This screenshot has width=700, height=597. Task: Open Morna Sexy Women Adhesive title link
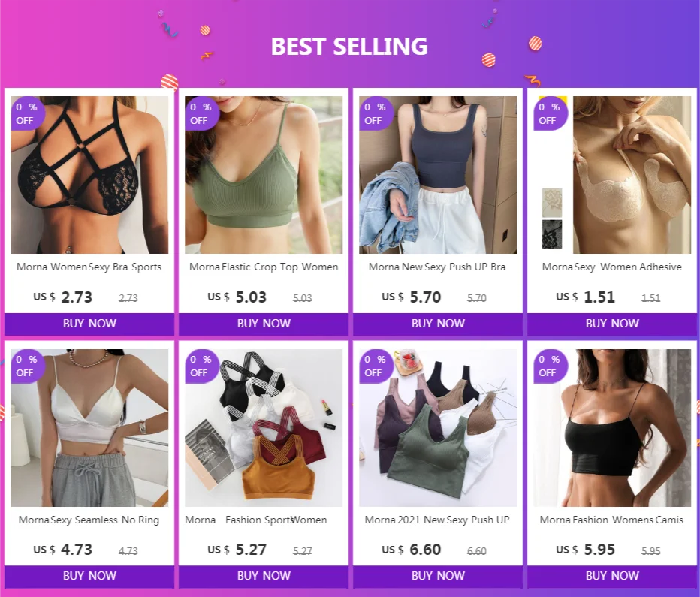pyautogui.click(x=611, y=267)
